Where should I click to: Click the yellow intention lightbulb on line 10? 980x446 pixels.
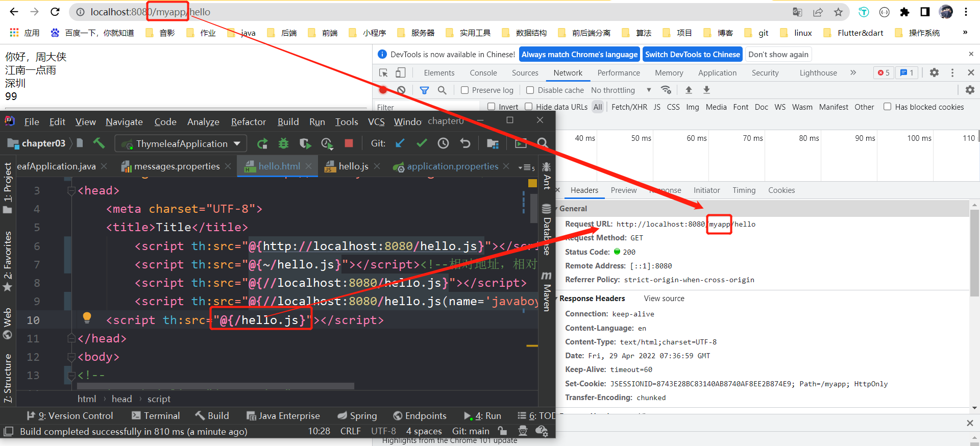click(87, 317)
